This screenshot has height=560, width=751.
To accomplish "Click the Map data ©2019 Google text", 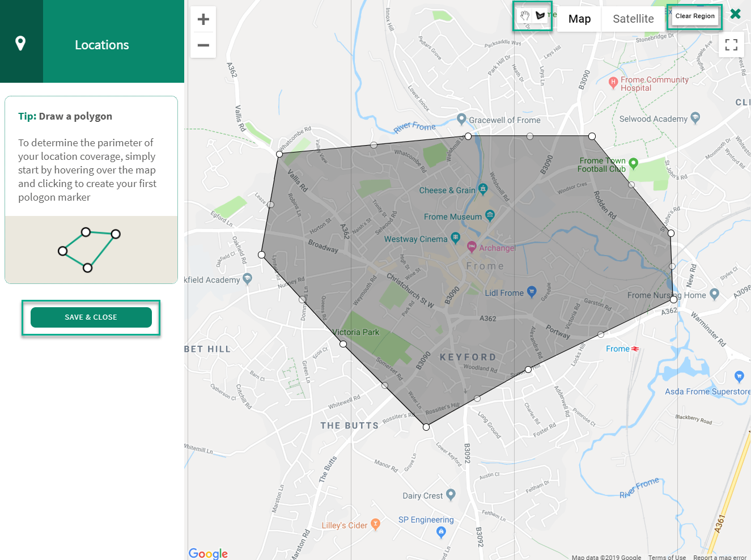I will click(x=606, y=557).
